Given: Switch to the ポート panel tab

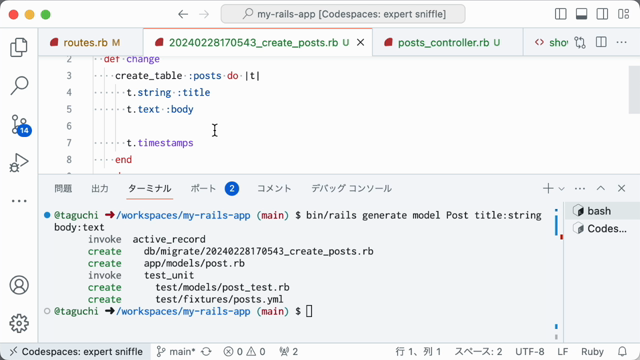Looking at the screenshot, I should [x=203, y=189].
